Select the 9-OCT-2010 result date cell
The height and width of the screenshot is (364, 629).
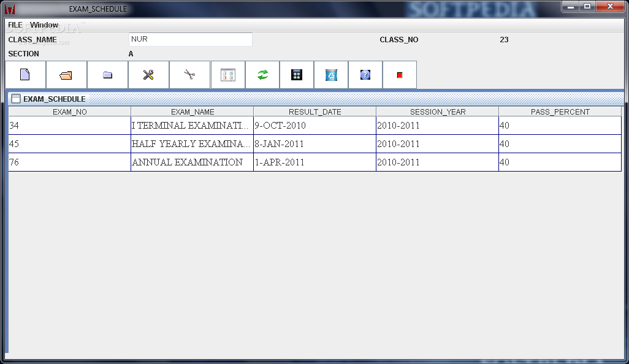(x=315, y=126)
